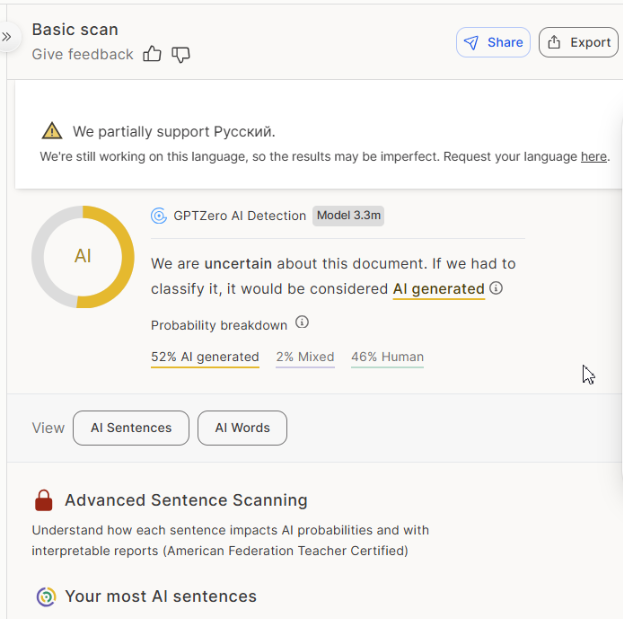
Task: Click the red lock icon
Action: point(44,500)
